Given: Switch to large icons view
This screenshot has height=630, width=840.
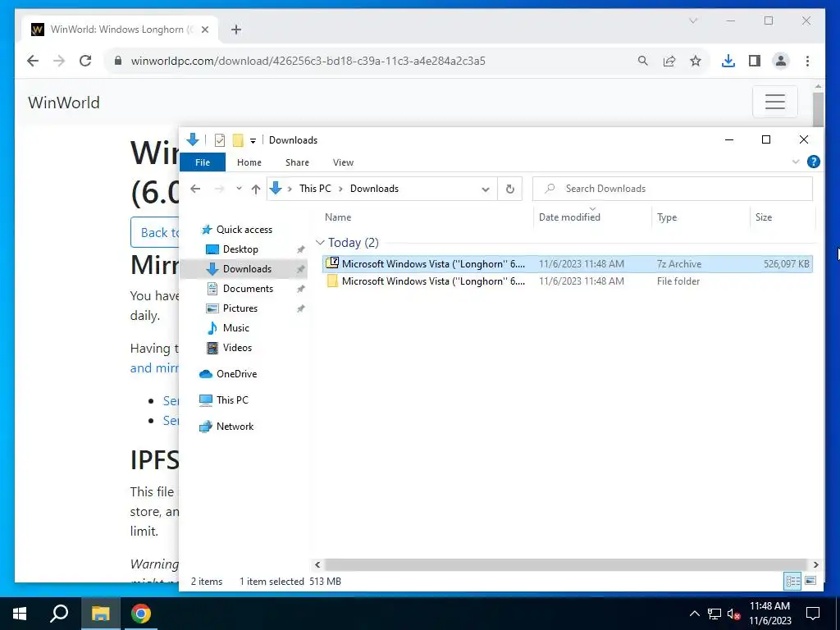Looking at the screenshot, I should click(810, 581).
